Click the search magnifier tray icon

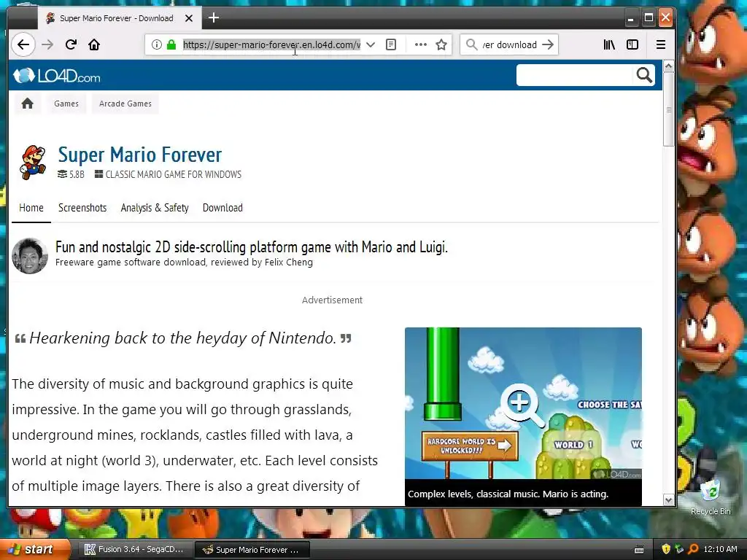(693, 550)
